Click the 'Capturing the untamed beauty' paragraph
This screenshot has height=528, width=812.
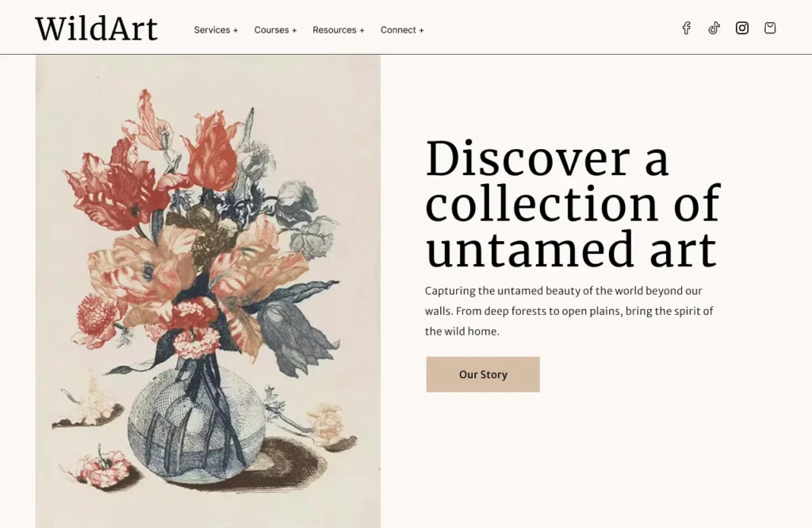pyautogui.click(x=569, y=311)
